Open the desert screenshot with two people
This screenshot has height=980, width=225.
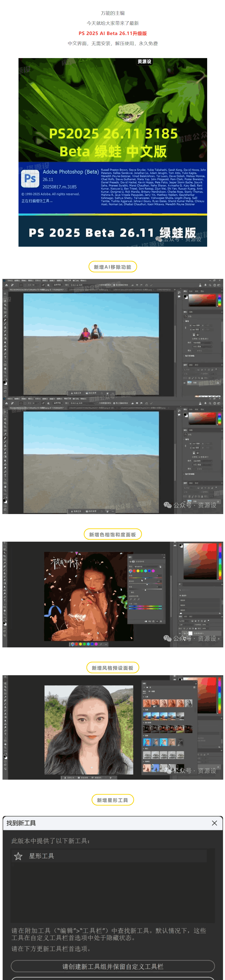coord(113,337)
